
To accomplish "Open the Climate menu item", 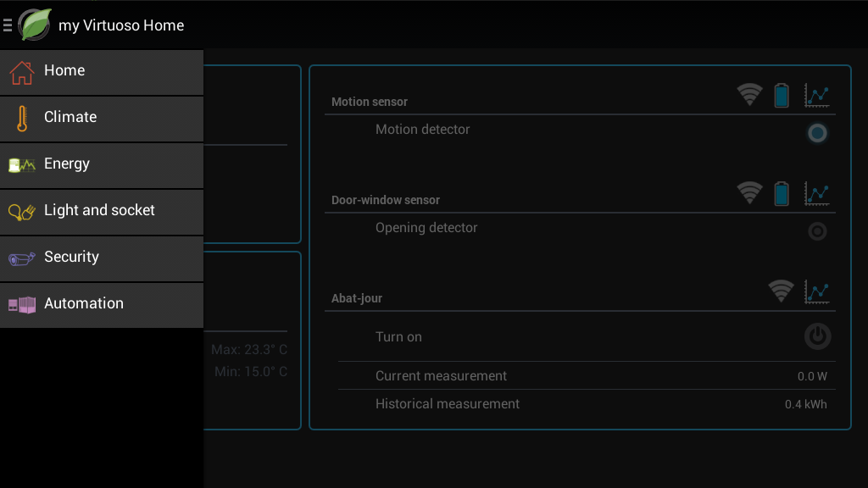I will coord(102,119).
